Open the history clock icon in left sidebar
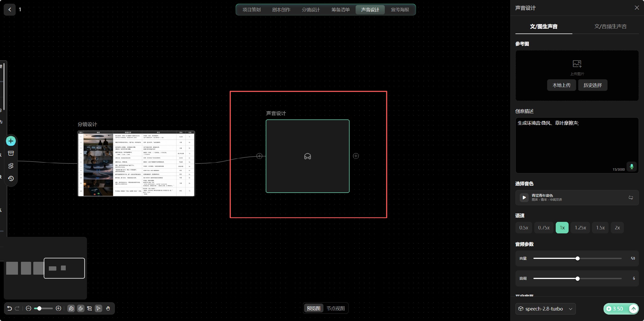The width and height of the screenshot is (644, 321). (11, 178)
